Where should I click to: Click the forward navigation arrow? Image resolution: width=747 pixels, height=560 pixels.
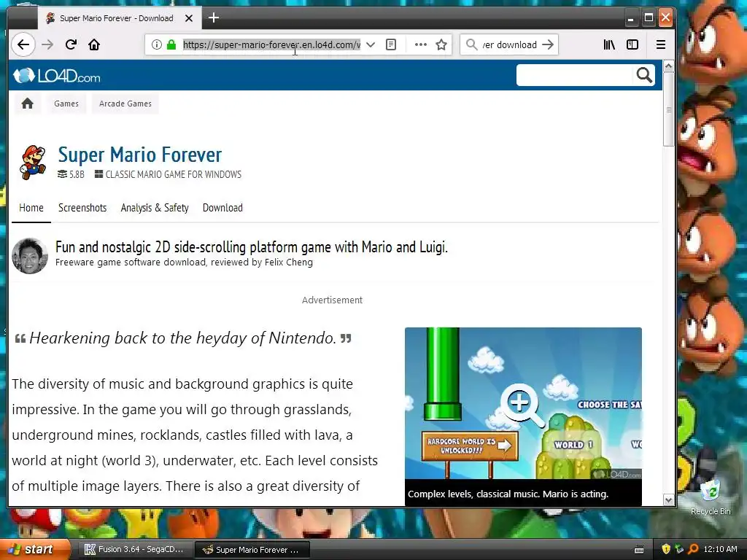[47, 44]
